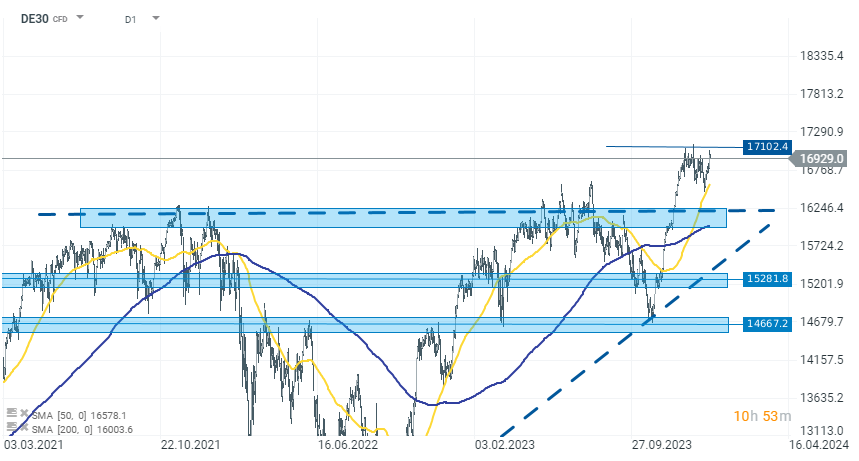Click the 13113.0 price axis value
This screenshot has height=461, width=859.
[x=821, y=431]
